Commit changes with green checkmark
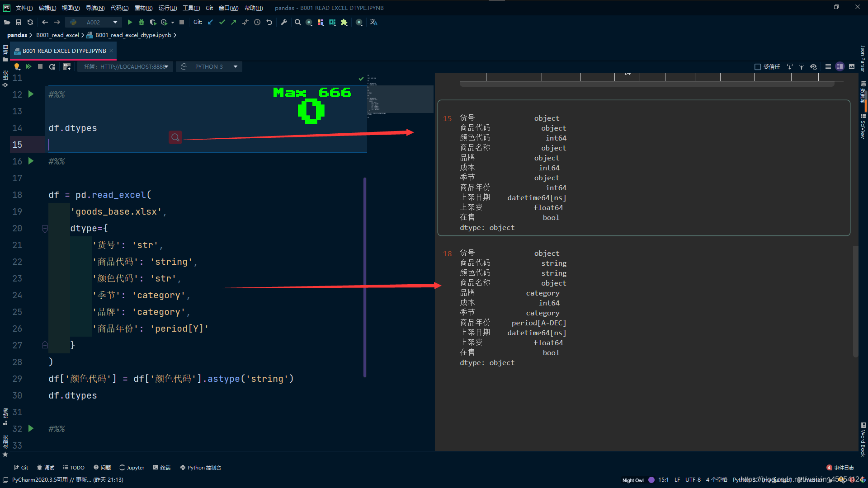The image size is (868, 488). pos(222,22)
